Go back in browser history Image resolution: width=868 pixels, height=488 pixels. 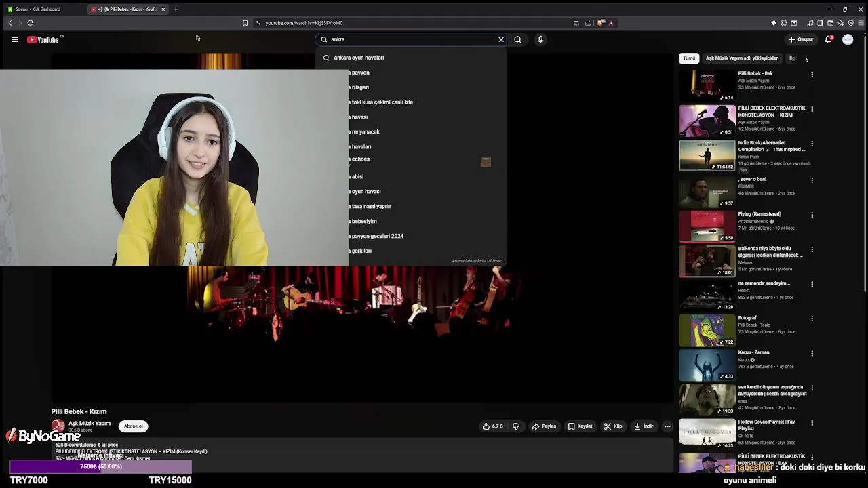pyautogui.click(x=10, y=23)
